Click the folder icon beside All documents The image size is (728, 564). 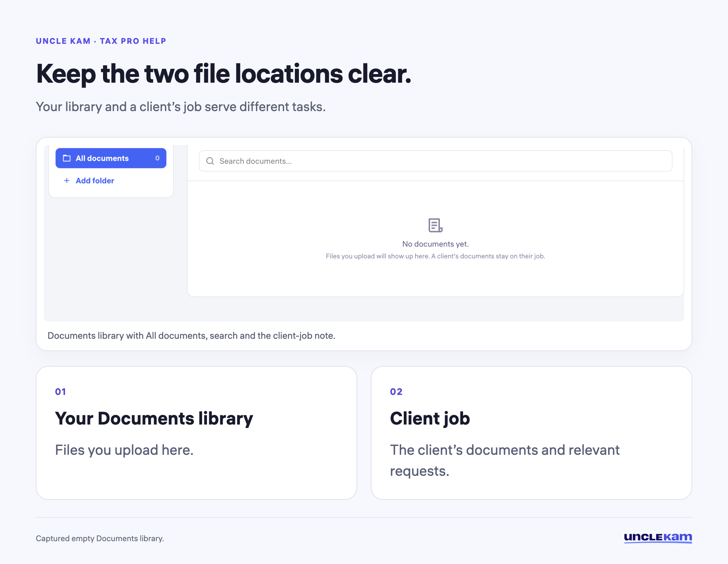67,158
